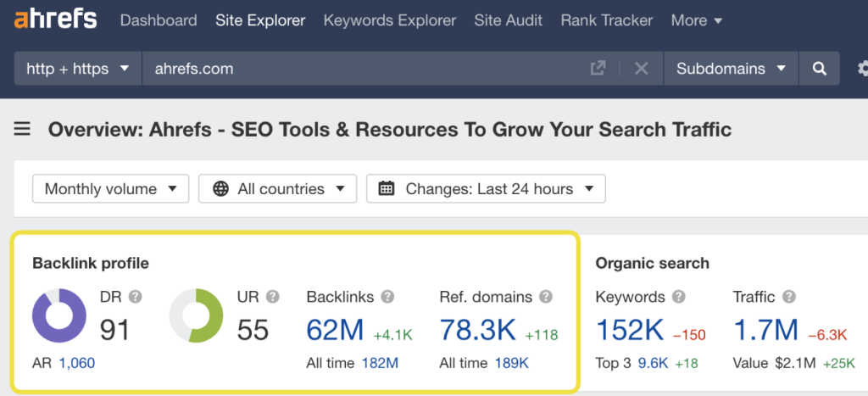
Task: Open the hamburger menu beside Overview
Action: click(x=22, y=130)
